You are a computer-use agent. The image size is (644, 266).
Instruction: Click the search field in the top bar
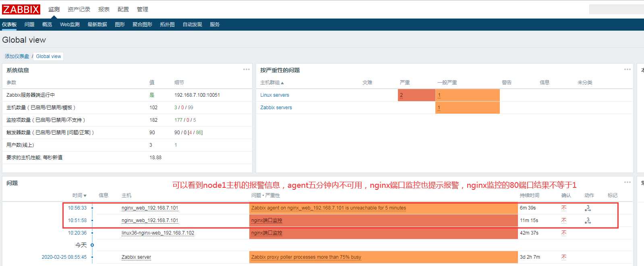(617, 9)
